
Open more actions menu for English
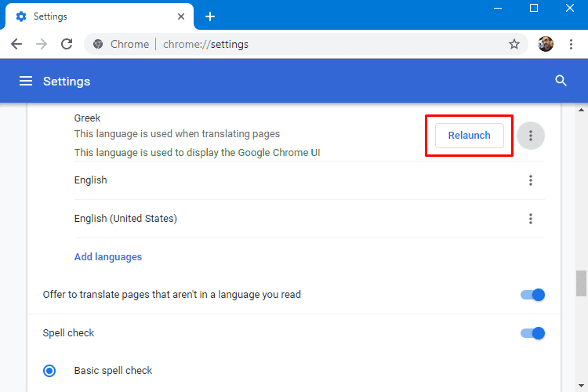pos(531,180)
